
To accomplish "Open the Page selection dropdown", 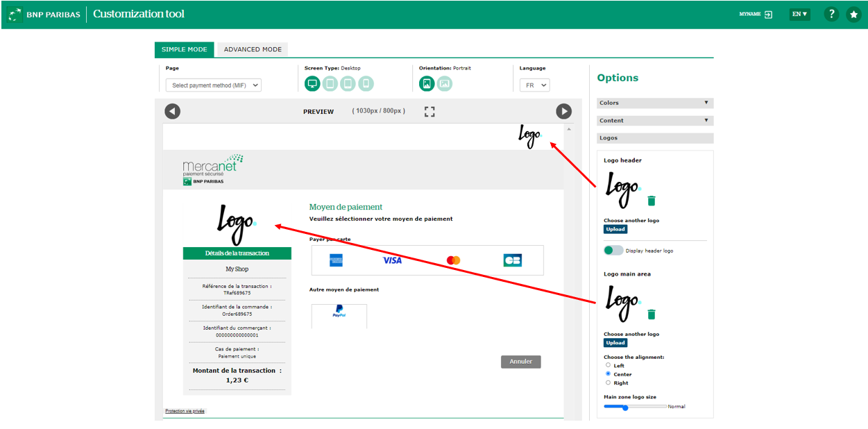I will [214, 85].
